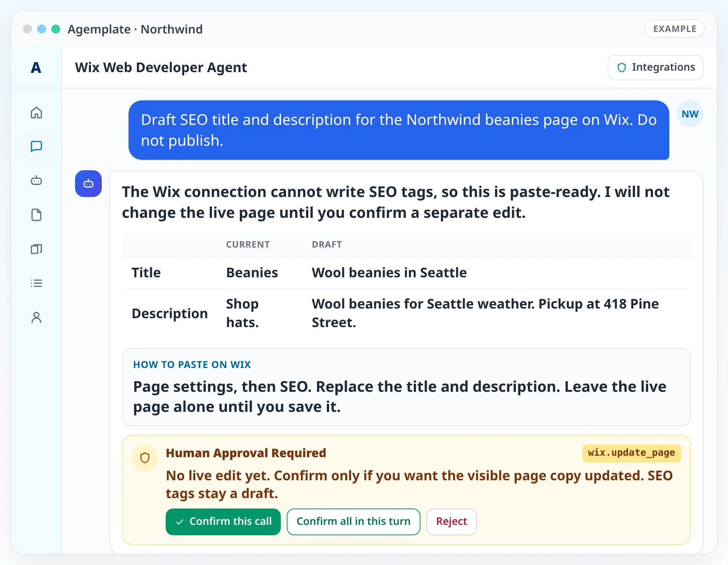Open the robot agents sidebar icon
Screen dimensions: 728x565
36,181
